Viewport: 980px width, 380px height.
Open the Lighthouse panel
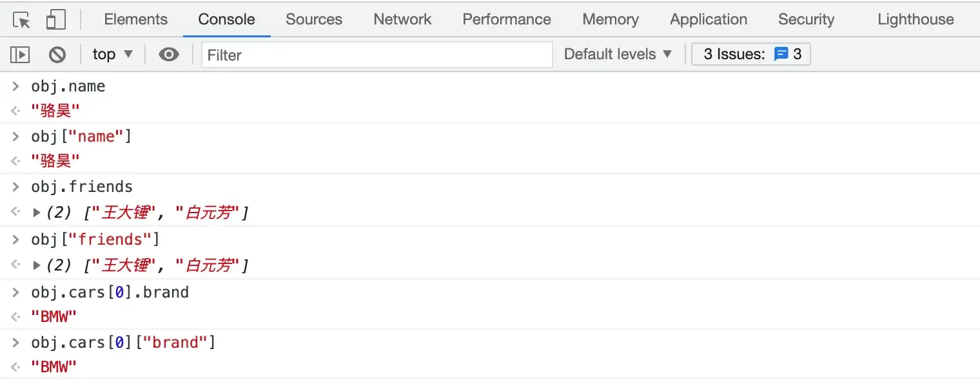[x=914, y=19]
